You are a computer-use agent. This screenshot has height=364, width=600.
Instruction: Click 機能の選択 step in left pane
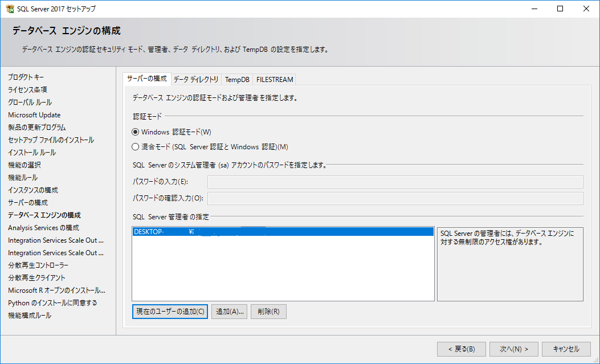tap(24, 165)
